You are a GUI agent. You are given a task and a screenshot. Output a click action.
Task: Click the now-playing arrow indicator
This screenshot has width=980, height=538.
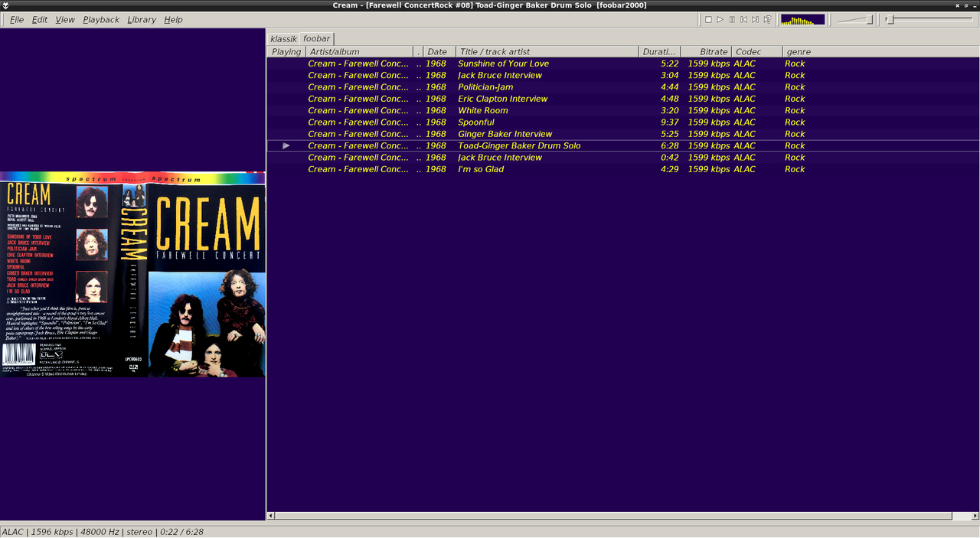pyautogui.click(x=286, y=145)
